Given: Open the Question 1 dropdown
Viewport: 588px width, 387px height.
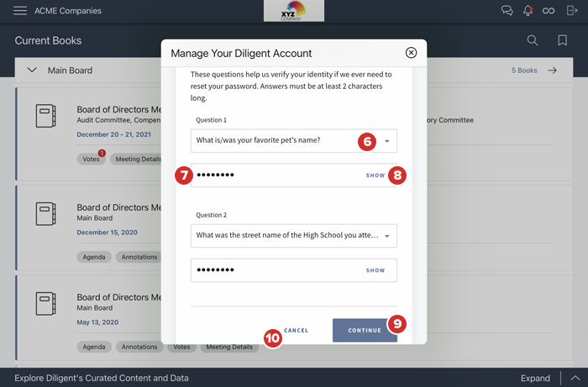Looking at the screenshot, I should (x=386, y=142).
